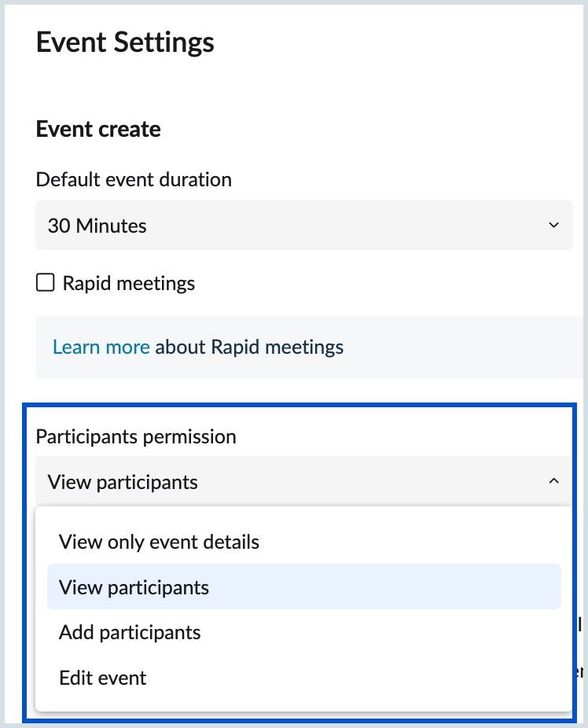Click the up chevron beside View participants
588x728 pixels.
click(x=553, y=480)
